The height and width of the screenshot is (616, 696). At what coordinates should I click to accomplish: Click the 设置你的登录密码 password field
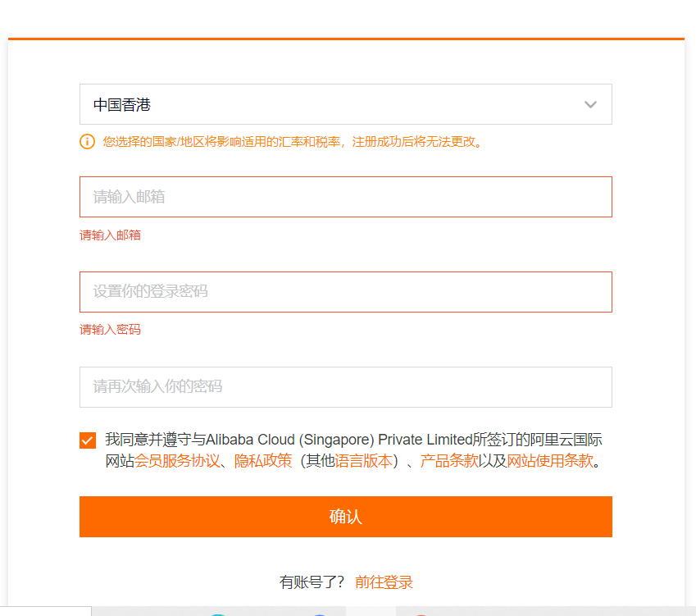(x=345, y=292)
